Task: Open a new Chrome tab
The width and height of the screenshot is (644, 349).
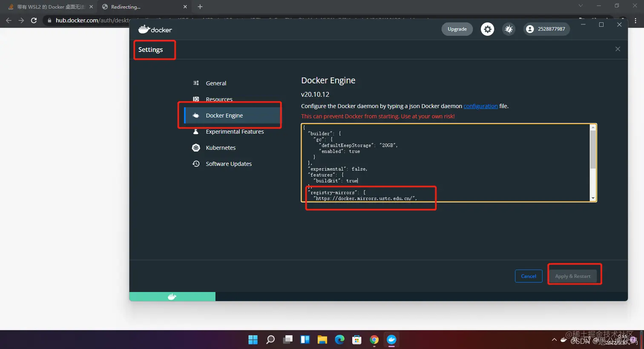Action: tap(200, 7)
